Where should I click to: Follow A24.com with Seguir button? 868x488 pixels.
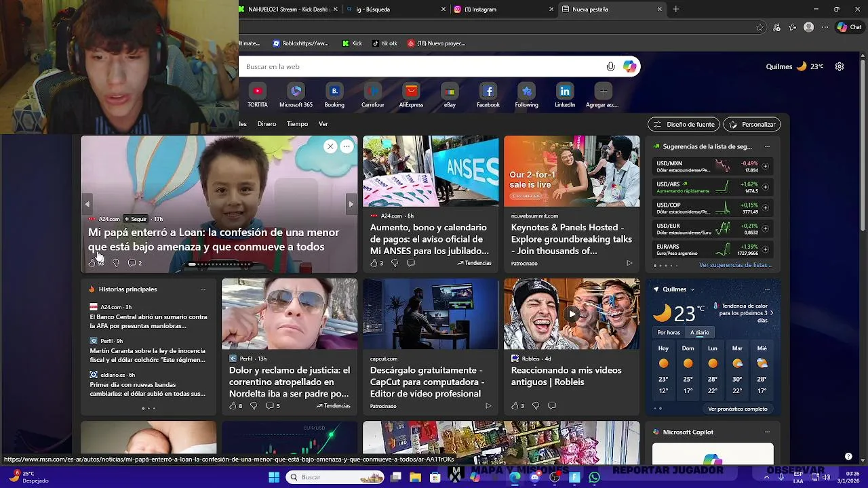[136, 219]
